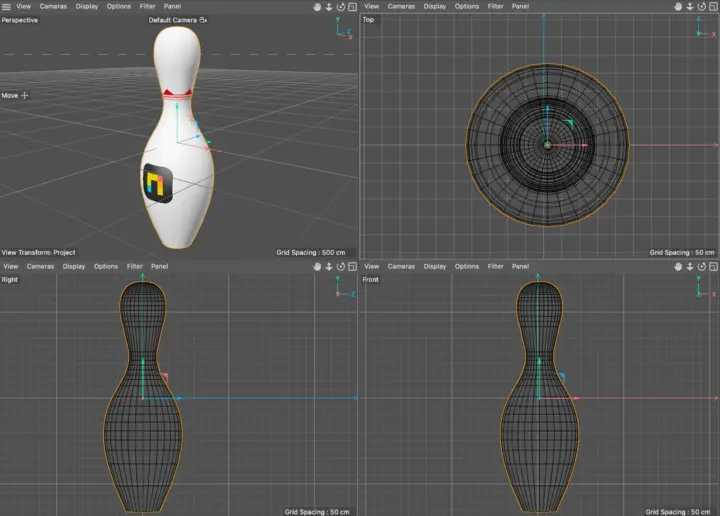720x516 pixels.
Task: Open View menu in Perspective viewport
Action: pos(23,6)
